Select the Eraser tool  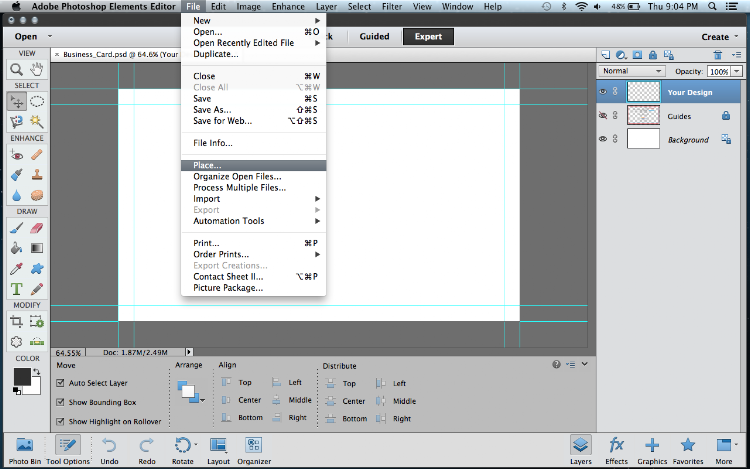click(37, 228)
